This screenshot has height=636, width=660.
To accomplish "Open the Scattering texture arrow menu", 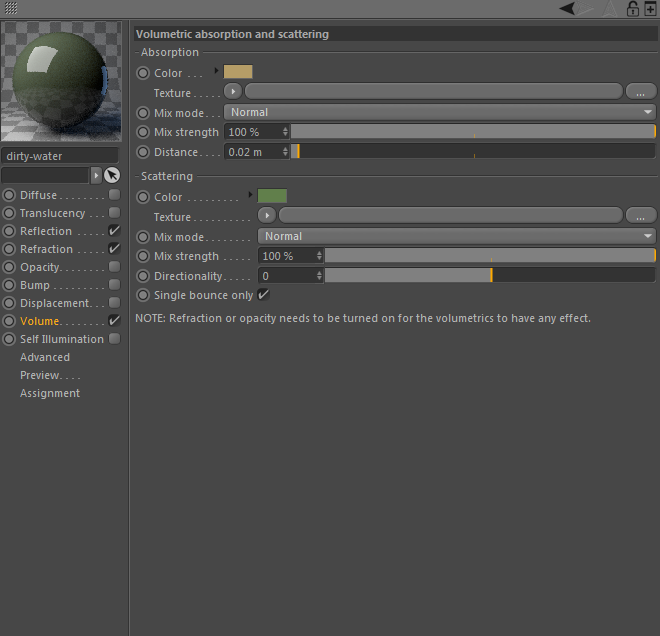I will pyautogui.click(x=267, y=216).
